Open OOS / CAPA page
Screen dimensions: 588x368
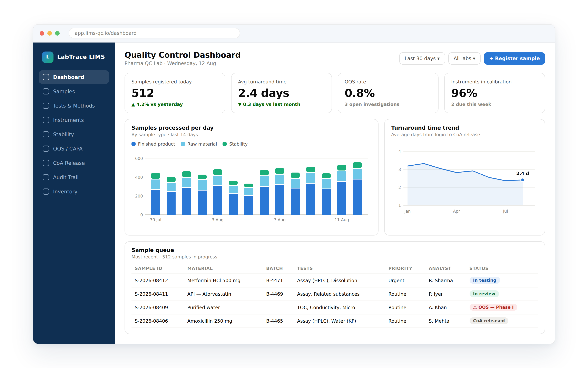[x=74, y=149]
